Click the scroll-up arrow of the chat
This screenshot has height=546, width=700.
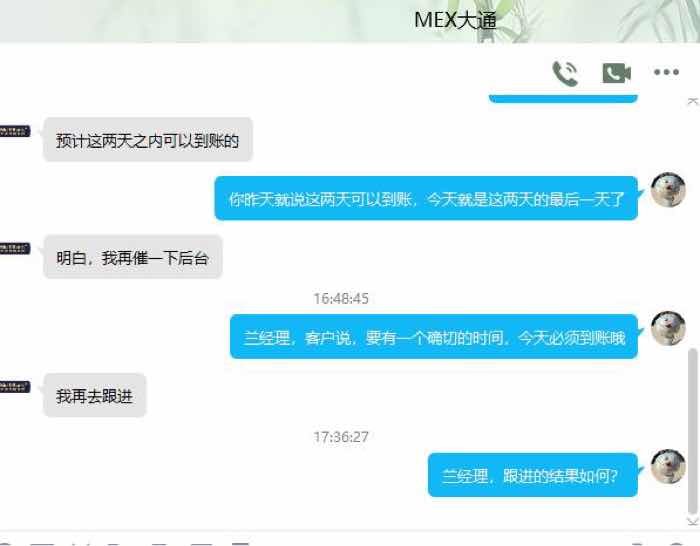pos(692,102)
